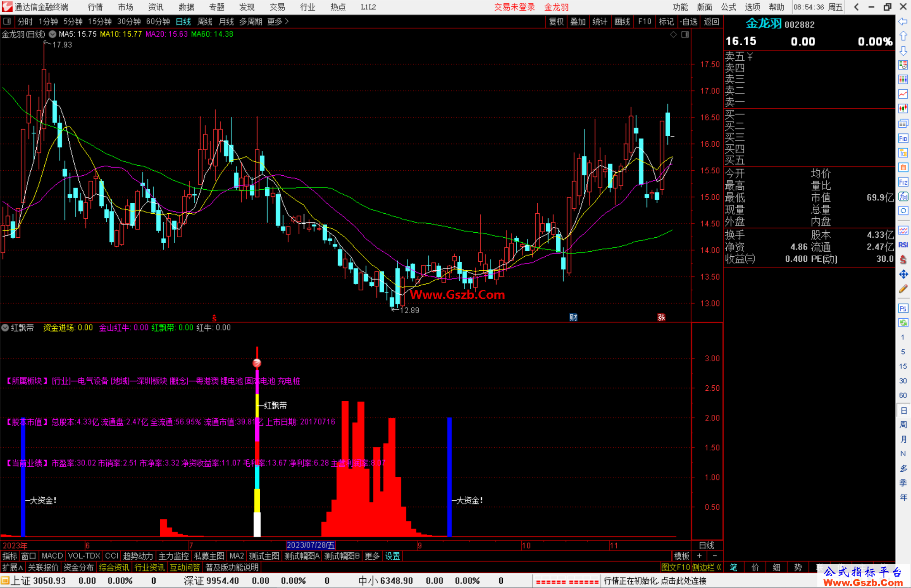
Task: Select monthly 月 period in right sidebar
Action: (x=903, y=439)
